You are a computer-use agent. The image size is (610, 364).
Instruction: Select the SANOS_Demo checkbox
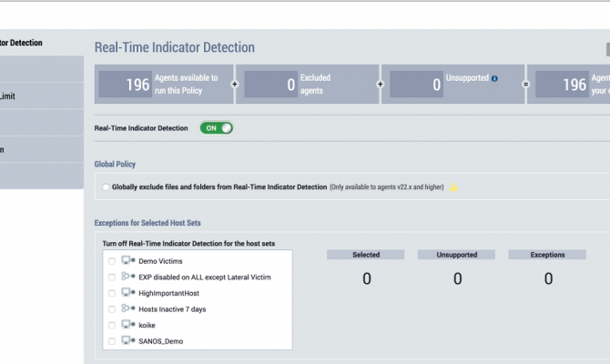click(112, 341)
